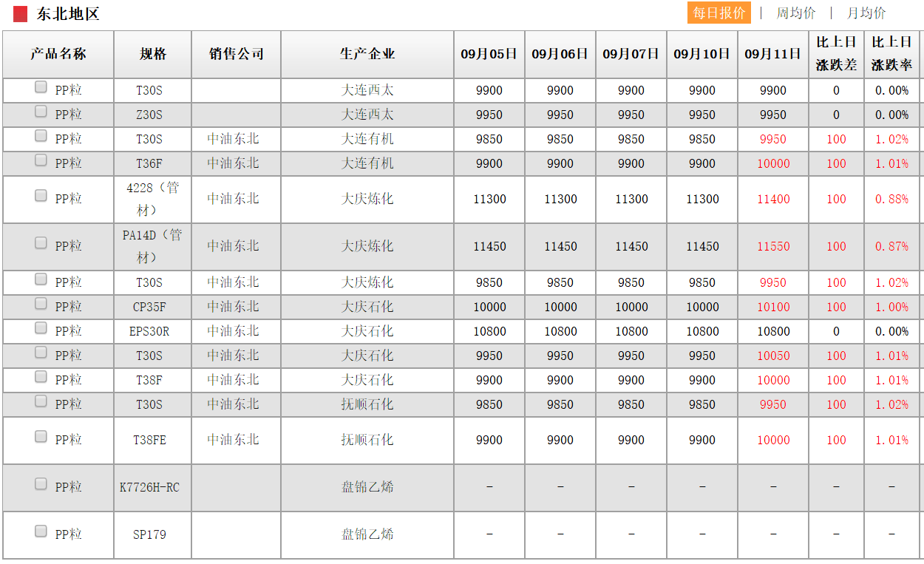Screen dimensions: 924x564
Task: Open 中油东北 link in T30S 大连有机 row
Action: [x=233, y=139]
